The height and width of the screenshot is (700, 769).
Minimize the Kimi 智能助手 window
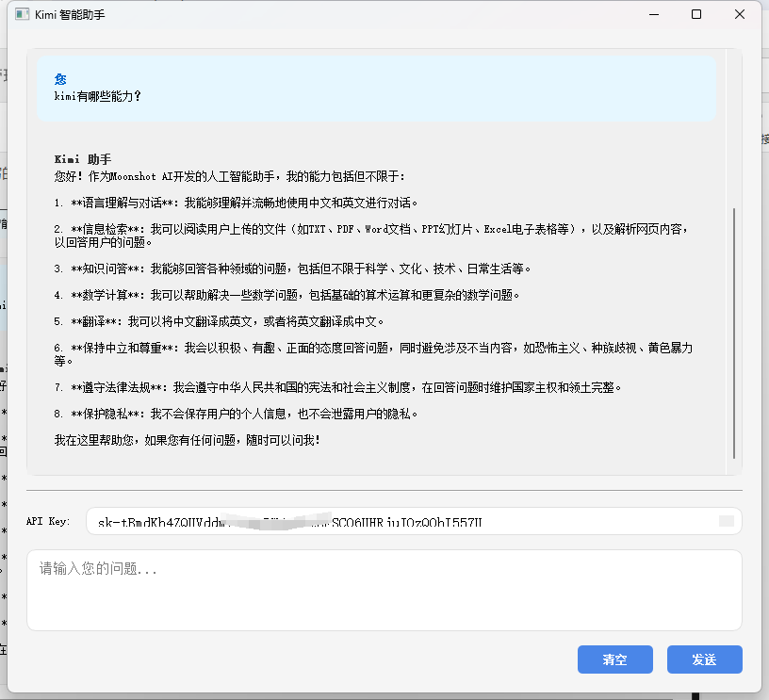coord(654,14)
